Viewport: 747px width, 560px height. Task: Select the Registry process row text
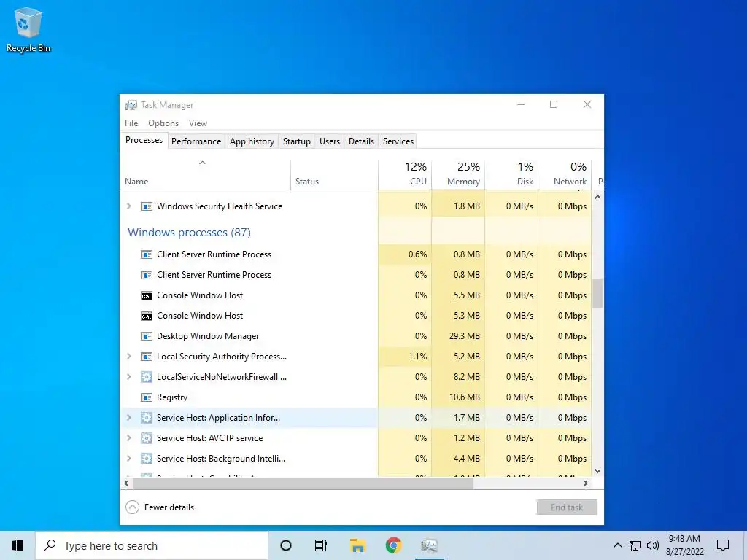click(172, 397)
